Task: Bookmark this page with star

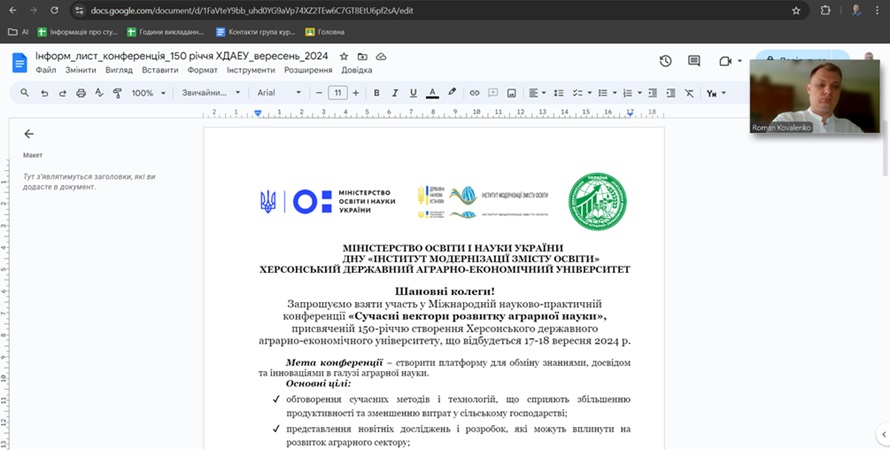Action: tap(796, 10)
